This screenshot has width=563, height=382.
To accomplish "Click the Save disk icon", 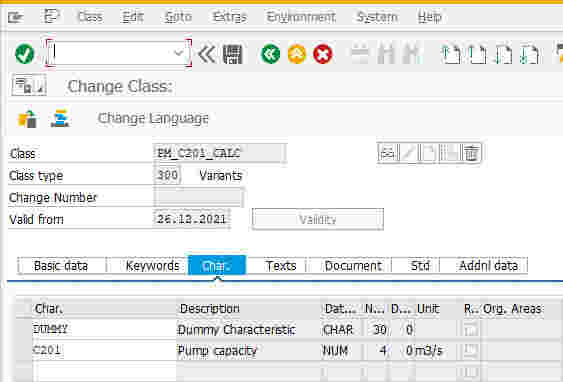I will coord(233,55).
